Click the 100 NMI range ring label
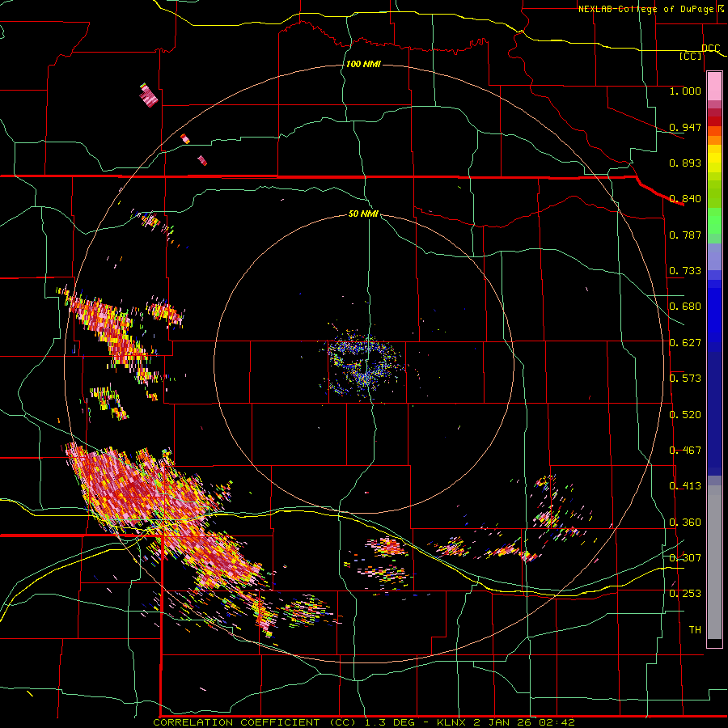Viewport: 728px width, 728px height. coord(363,64)
